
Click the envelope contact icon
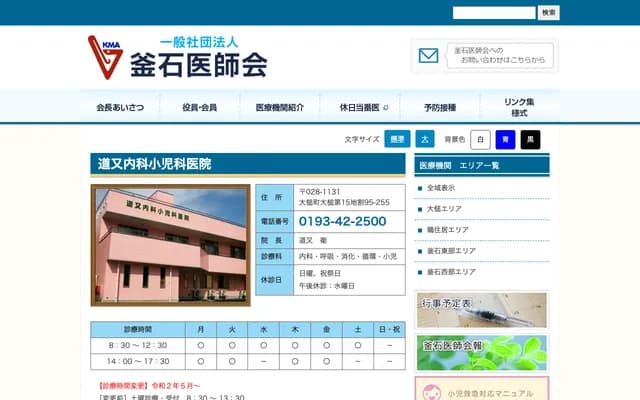[428, 56]
